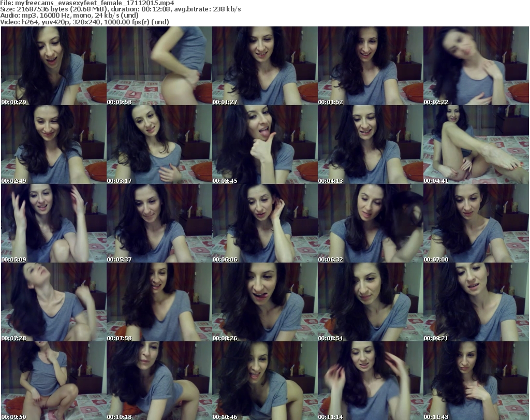Select the frame stamped 00:01:27
The width and height of the screenshot is (530, 420).
click(265, 66)
